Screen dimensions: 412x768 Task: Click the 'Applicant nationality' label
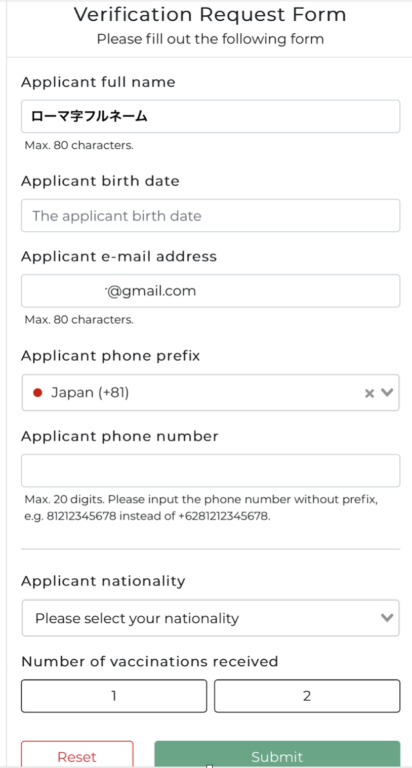[x=103, y=581]
